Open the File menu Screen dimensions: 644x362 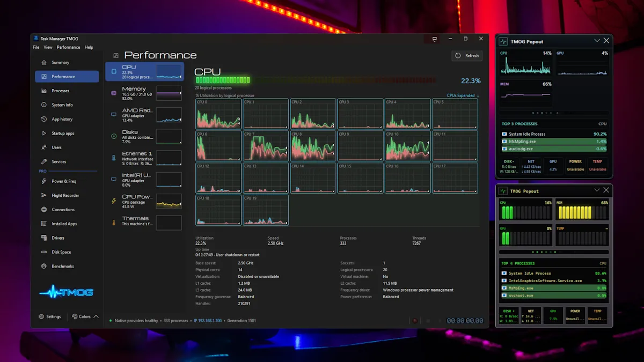click(36, 47)
